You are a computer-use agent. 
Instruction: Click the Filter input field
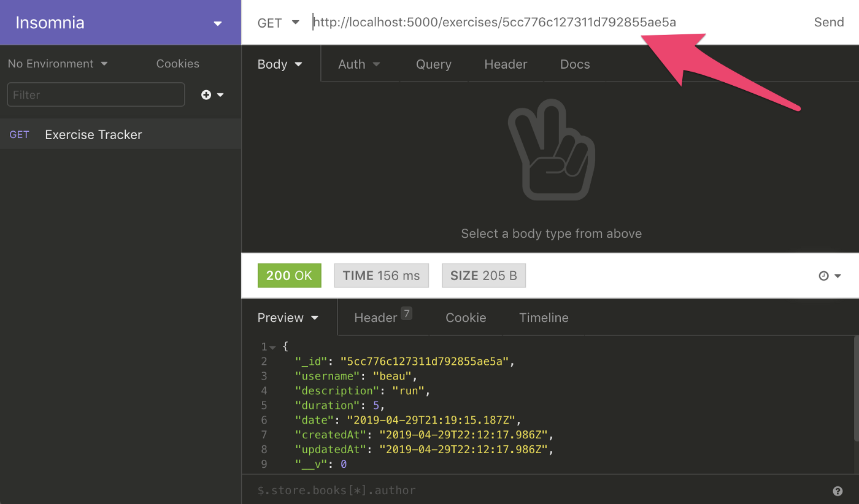tap(96, 95)
